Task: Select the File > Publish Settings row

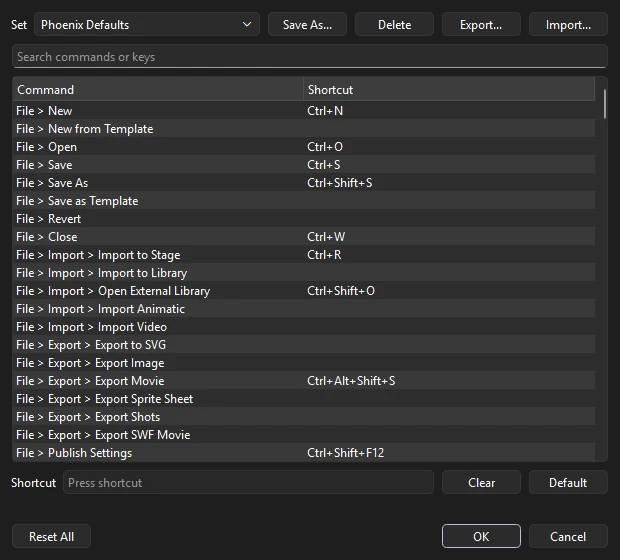Action: pyautogui.click(x=304, y=452)
